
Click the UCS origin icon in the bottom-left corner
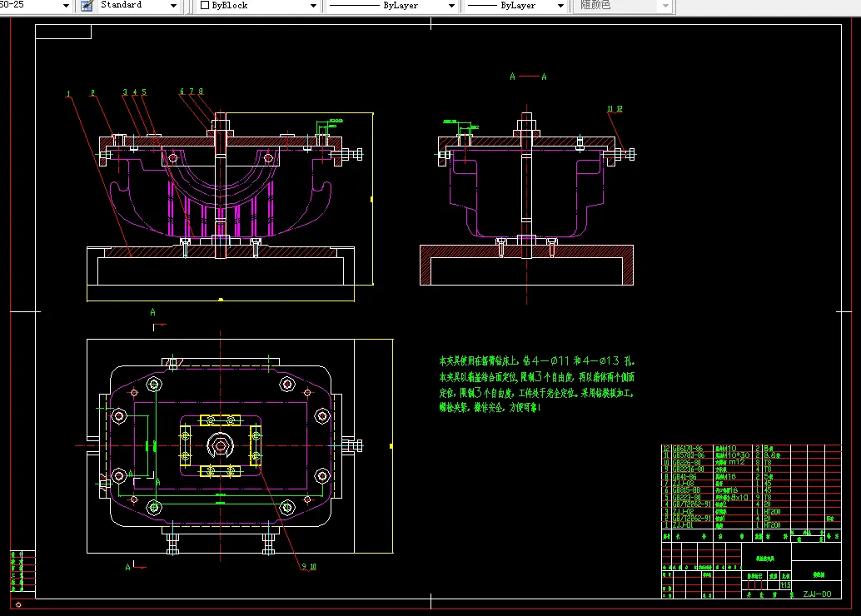coord(18,604)
